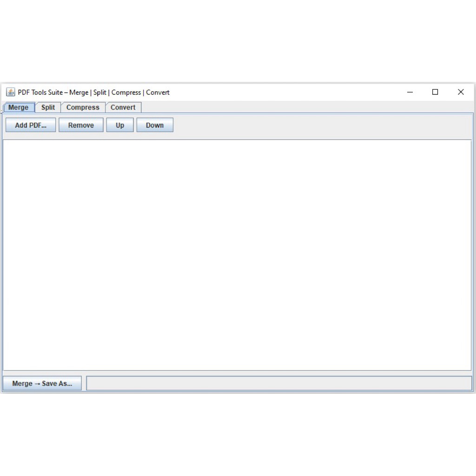This screenshot has width=476, height=476.
Task: Choose PDFs to merge via Add PDF...
Action: (x=30, y=125)
